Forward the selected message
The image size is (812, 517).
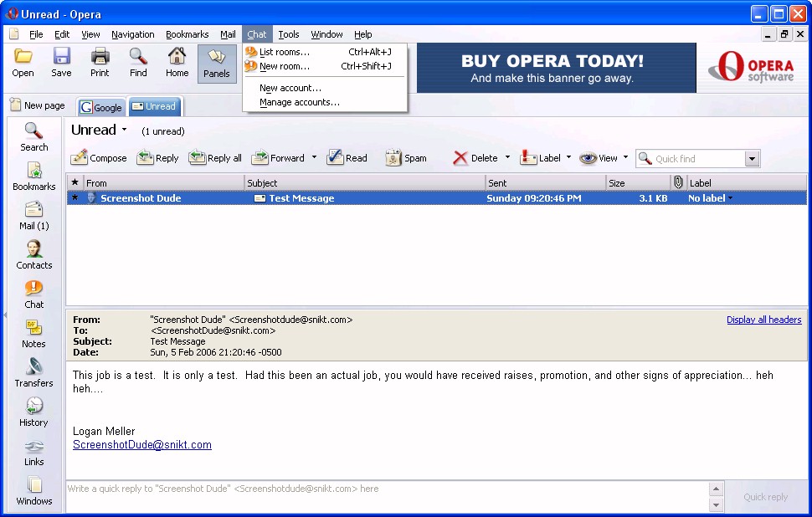[x=278, y=158]
